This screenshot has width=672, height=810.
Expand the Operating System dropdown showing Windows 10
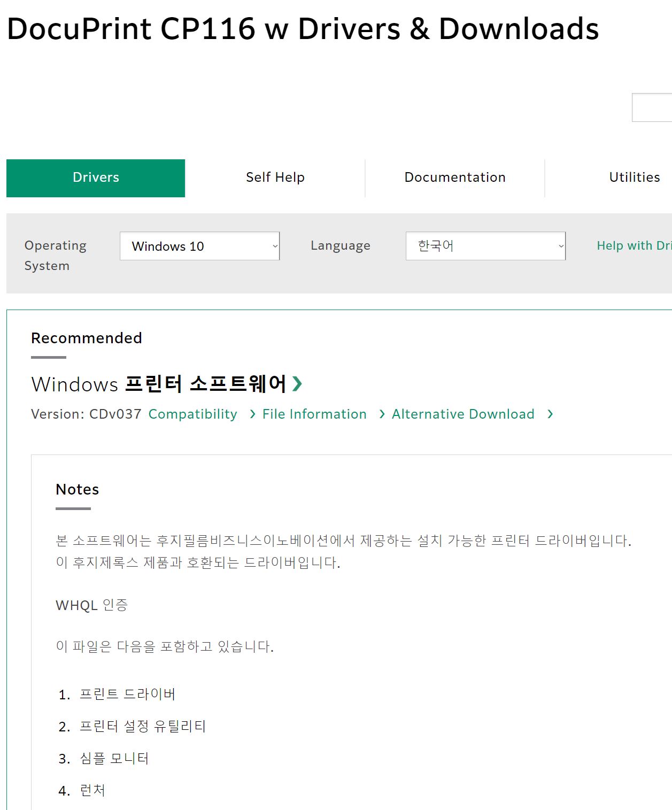pyautogui.click(x=200, y=246)
